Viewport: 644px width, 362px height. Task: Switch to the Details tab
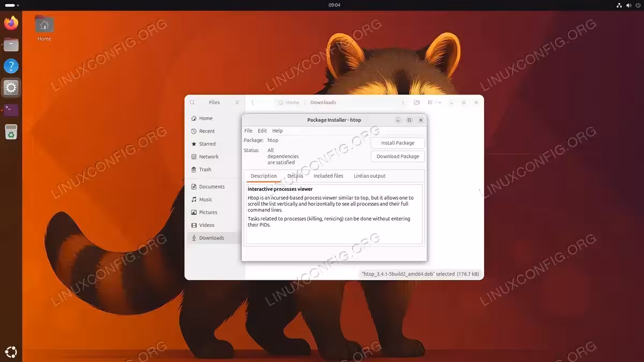(x=295, y=176)
